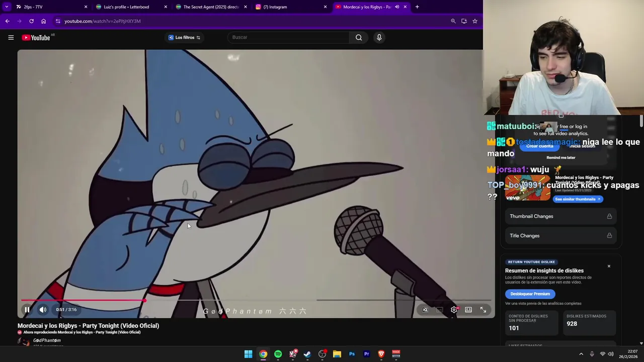The image size is (644, 362).
Task: Click the See similar thumbnails link
Action: point(578,199)
